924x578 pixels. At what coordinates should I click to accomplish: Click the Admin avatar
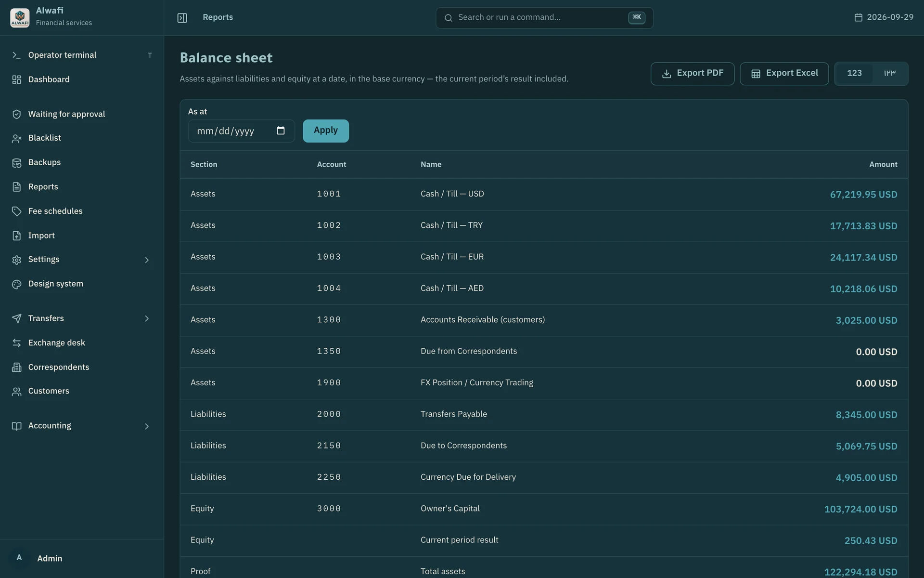tap(19, 558)
